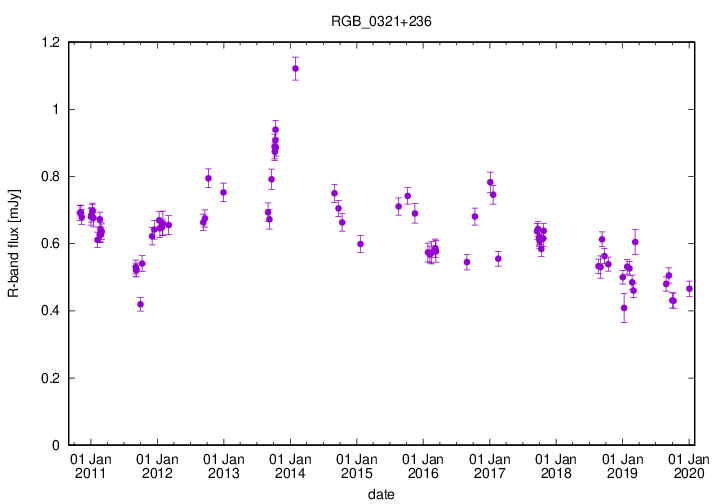The height and width of the screenshot is (504, 720).
Task: Select the 01 Jan 2017 date label
Action: [x=490, y=465]
